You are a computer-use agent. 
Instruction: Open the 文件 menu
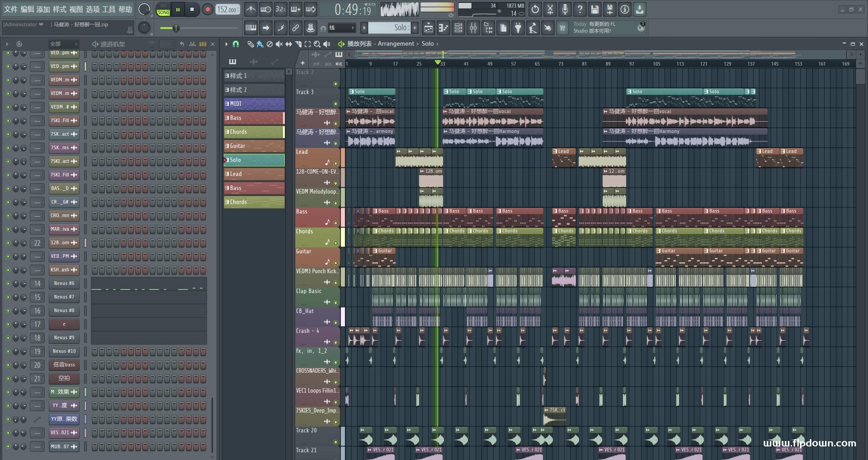point(11,9)
